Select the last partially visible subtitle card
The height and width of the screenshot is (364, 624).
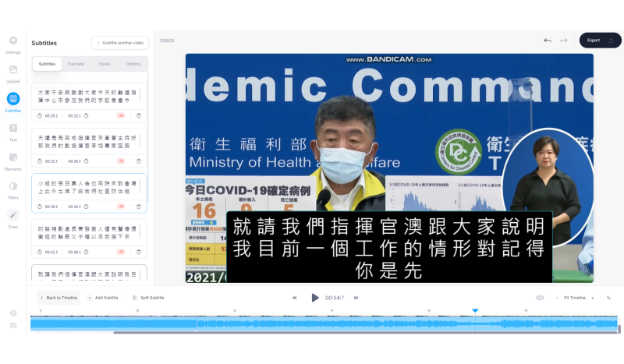[x=89, y=274]
